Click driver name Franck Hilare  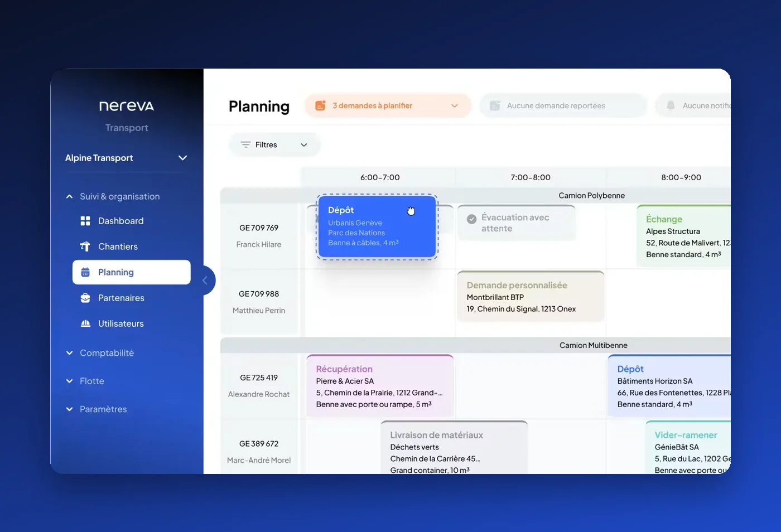[259, 244]
